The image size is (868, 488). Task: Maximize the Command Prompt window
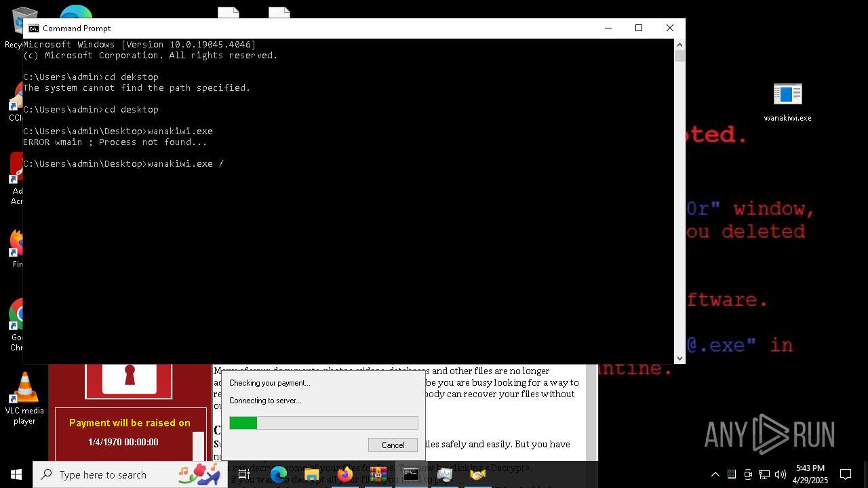[639, 28]
